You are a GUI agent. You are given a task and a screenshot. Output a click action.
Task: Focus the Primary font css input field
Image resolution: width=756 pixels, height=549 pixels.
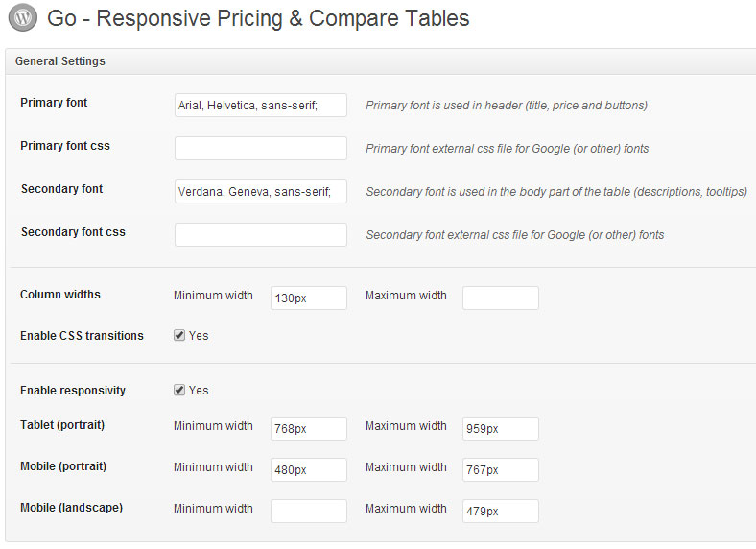(261, 148)
